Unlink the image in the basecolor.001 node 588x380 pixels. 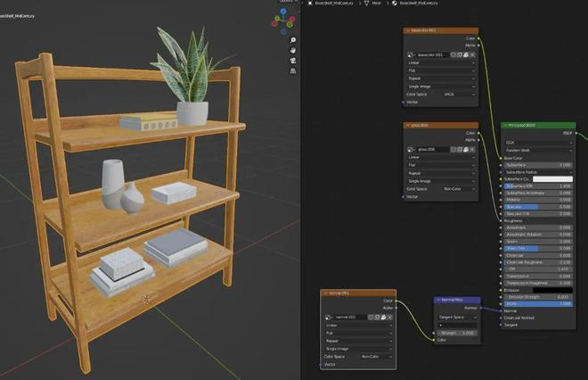[472, 55]
